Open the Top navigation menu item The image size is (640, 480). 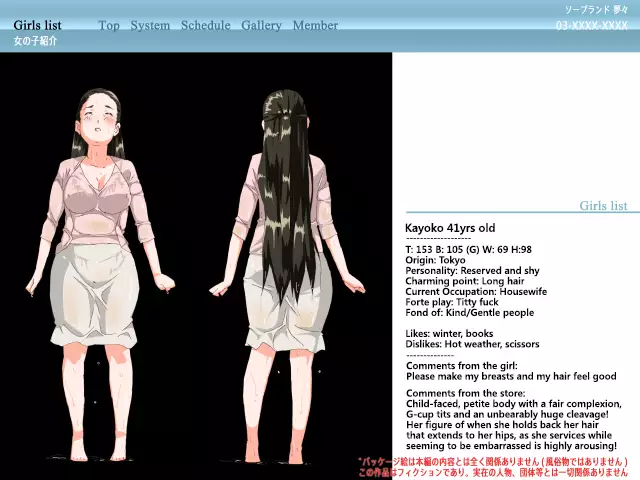click(109, 25)
